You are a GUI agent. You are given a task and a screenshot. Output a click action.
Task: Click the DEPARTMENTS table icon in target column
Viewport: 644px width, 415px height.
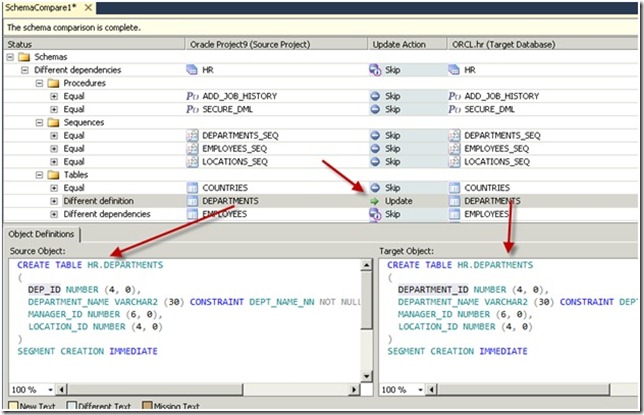click(455, 200)
